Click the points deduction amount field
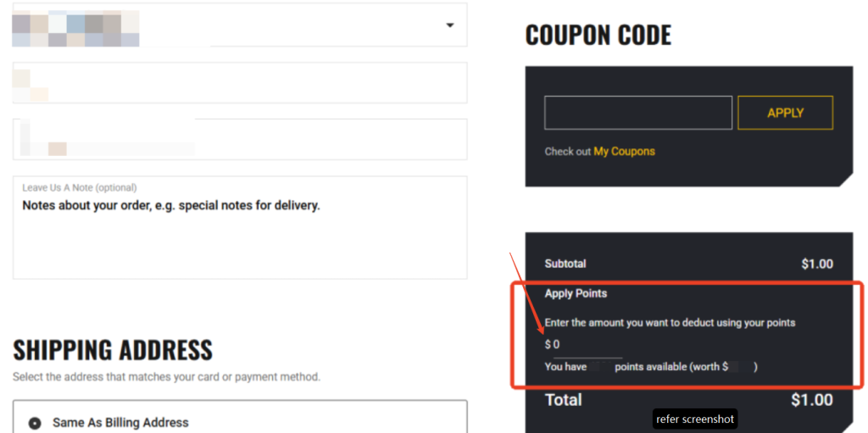The height and width of the screenshot is (433, 868). point(585,345)
